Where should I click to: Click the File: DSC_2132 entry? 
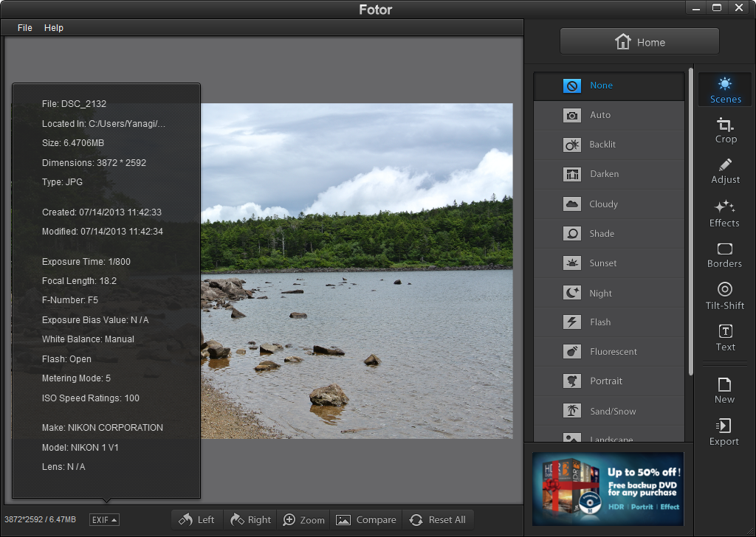tap(74, 104)
